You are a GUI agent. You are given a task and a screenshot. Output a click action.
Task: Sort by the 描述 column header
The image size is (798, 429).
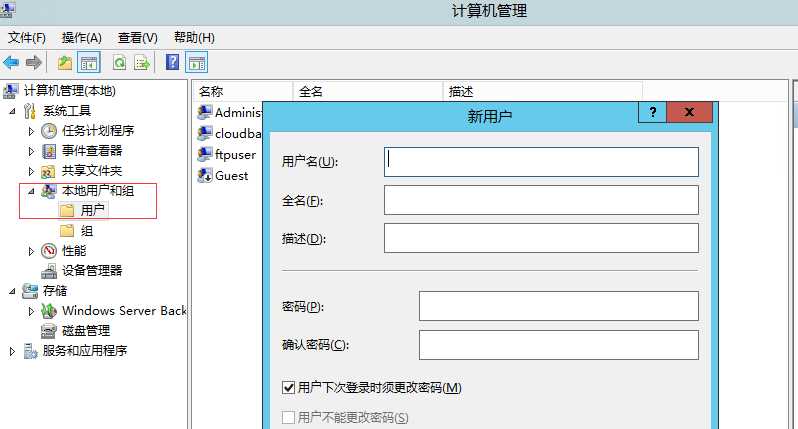coord(543,92)
